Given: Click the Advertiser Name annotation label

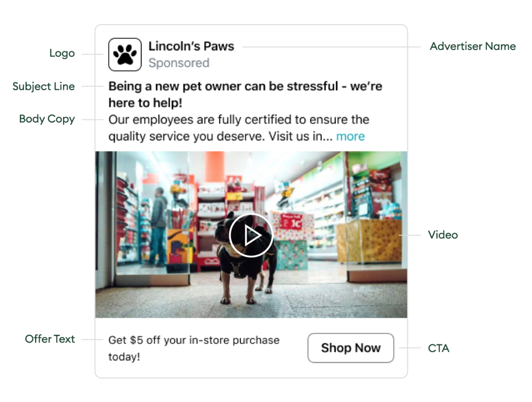Looking at the screenshot, I should pyautogui.click(x=472, y=46).
